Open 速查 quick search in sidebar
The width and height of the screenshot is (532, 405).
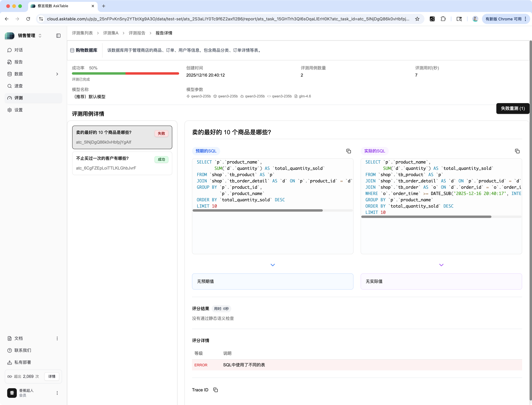tap(19, 86)
